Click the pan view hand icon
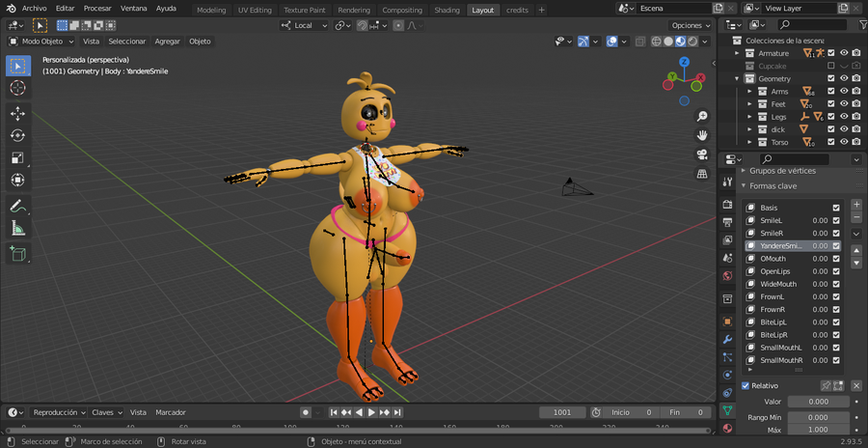868x448 pixels. click(x=702, y=135)
